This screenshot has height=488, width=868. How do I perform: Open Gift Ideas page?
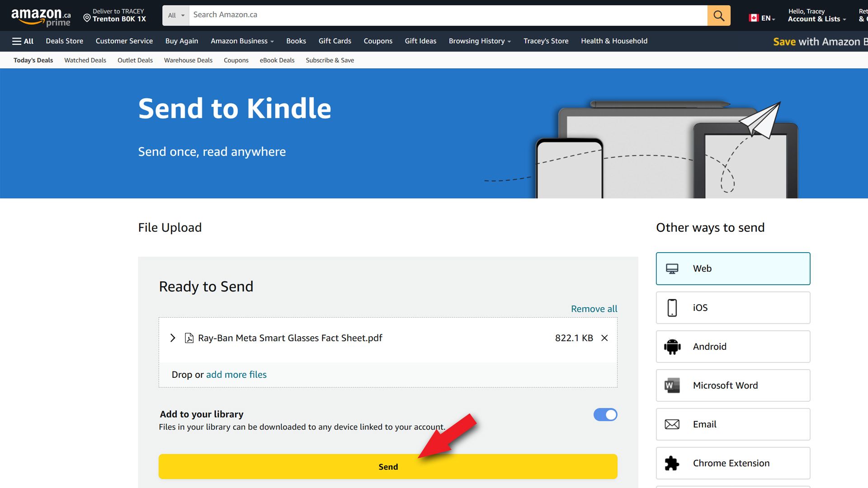(x=420, y=41)
